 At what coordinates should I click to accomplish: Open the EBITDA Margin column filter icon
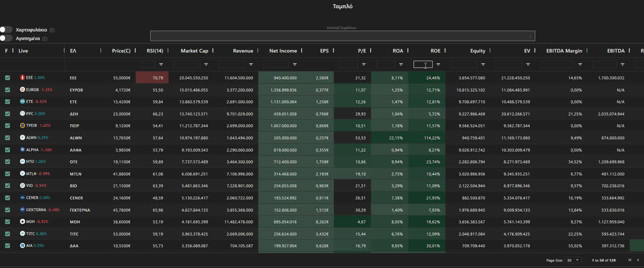[580, 64]
